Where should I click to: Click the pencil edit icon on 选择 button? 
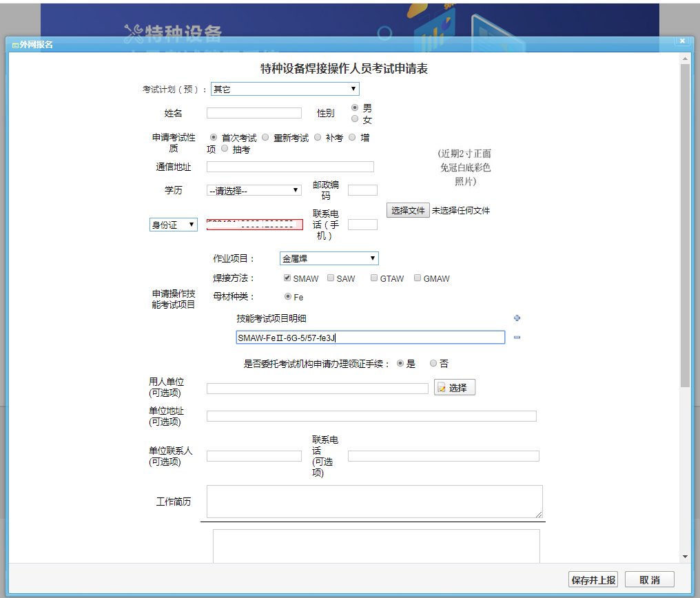click(x=442, y=387)
